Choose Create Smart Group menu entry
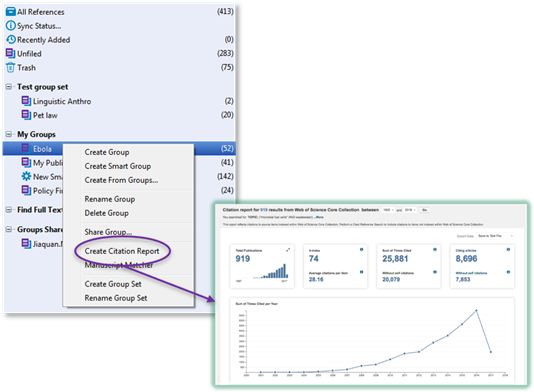Image resolution: width=534 pixels, height=392 pixels. pyautogui.click(x=118, y=166)
